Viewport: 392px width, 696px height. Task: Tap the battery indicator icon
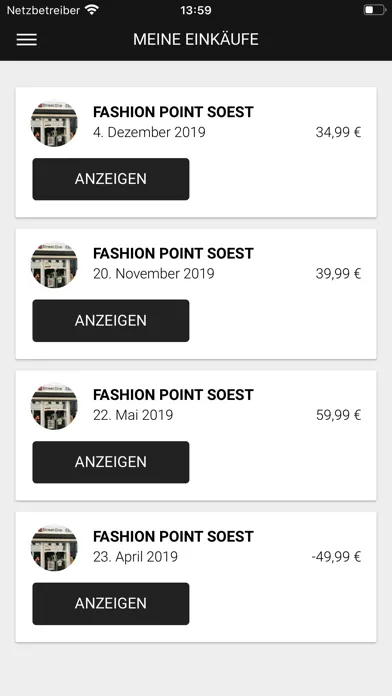(x=375, y=10)
